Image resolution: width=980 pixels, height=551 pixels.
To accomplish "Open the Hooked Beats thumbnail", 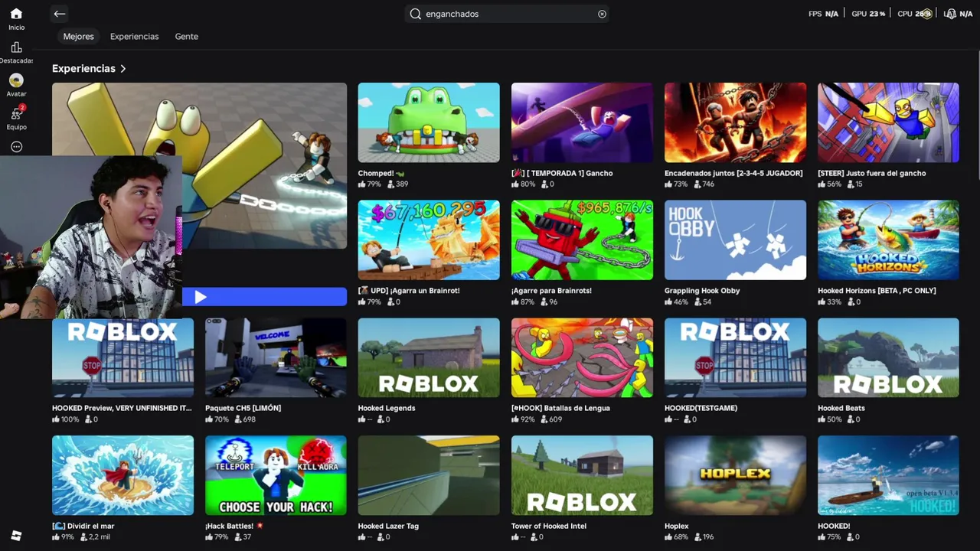I will [x=888, y=357].
